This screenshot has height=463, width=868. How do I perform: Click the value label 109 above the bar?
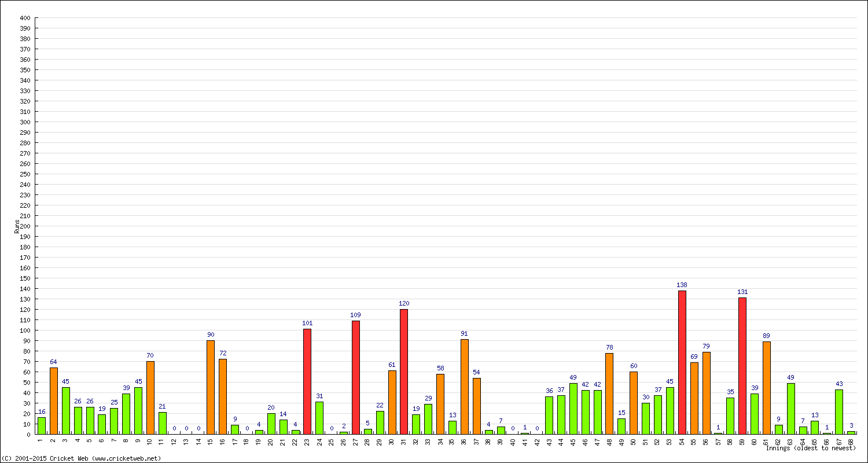(356, 315)
